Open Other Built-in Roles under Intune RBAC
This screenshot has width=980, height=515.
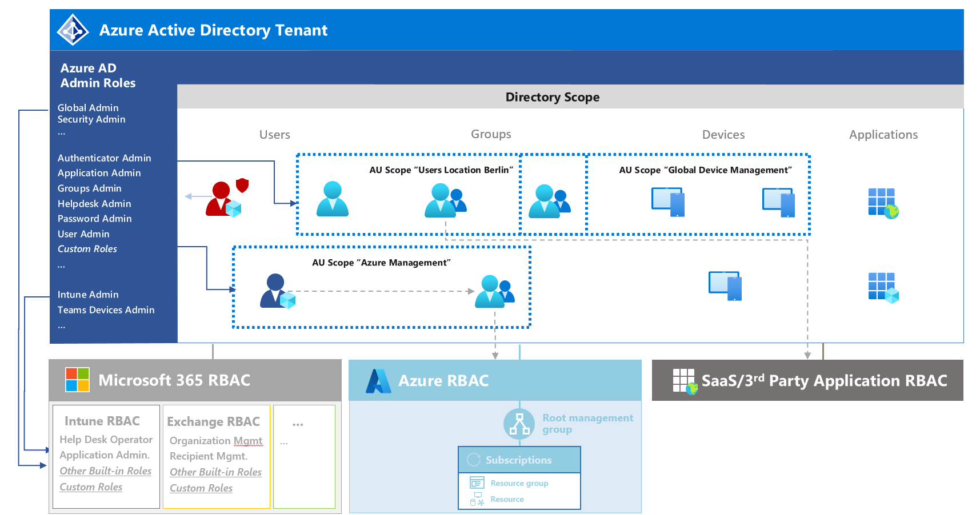pos(106,471)
